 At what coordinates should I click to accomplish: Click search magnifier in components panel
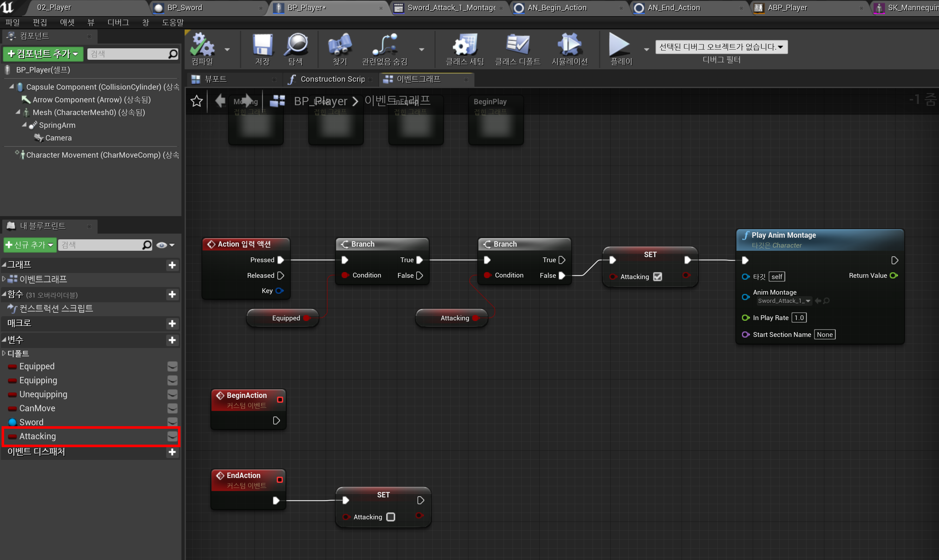(x=173, y=54)
